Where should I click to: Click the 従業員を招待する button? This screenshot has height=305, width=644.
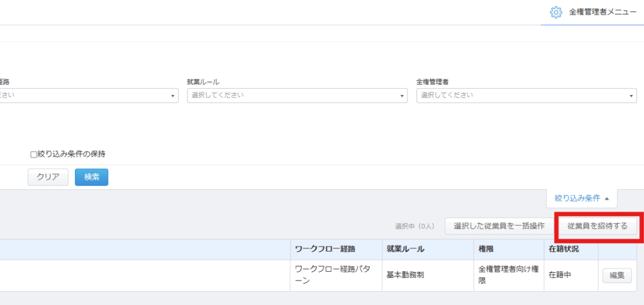pos(597,226)
